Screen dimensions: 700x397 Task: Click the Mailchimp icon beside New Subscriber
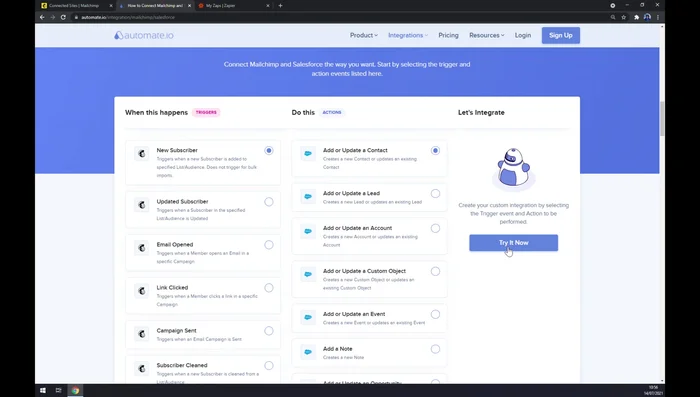pos(142,154)
